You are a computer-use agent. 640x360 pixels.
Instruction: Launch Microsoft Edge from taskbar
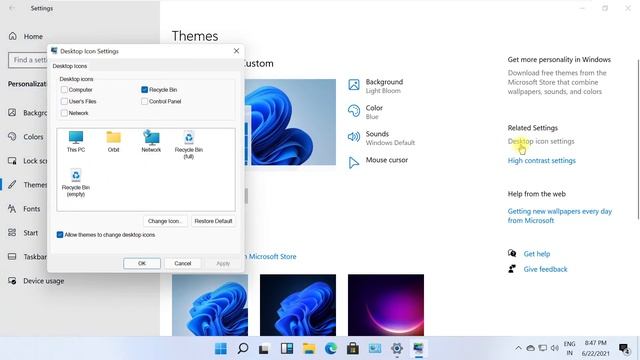tap(331, 349)
